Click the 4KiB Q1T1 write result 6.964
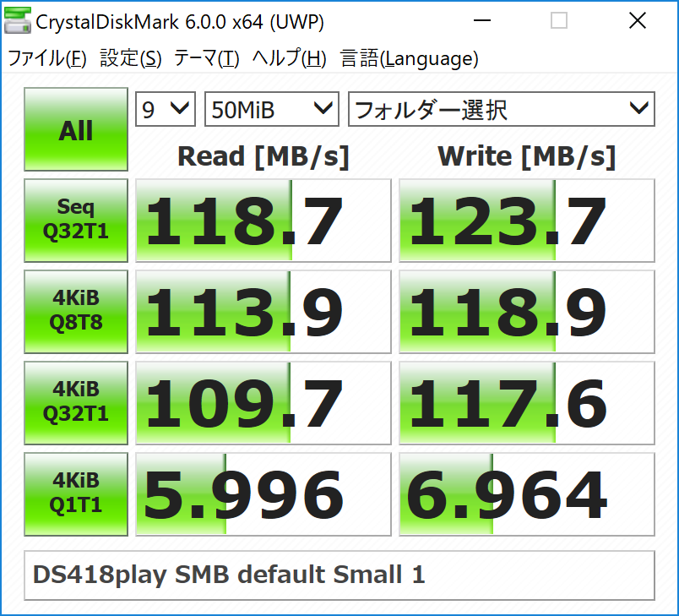 click(527, 494)
